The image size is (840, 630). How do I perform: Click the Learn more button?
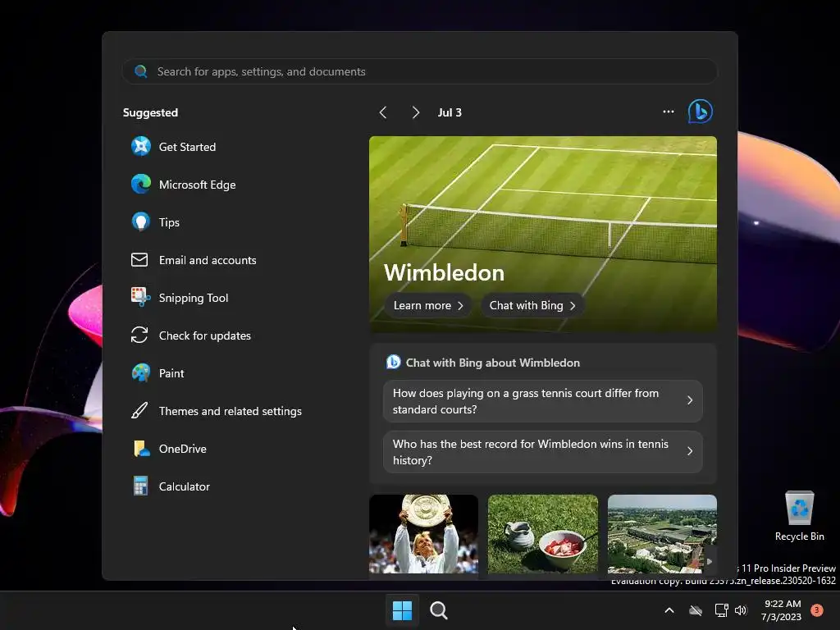(428, 305)
